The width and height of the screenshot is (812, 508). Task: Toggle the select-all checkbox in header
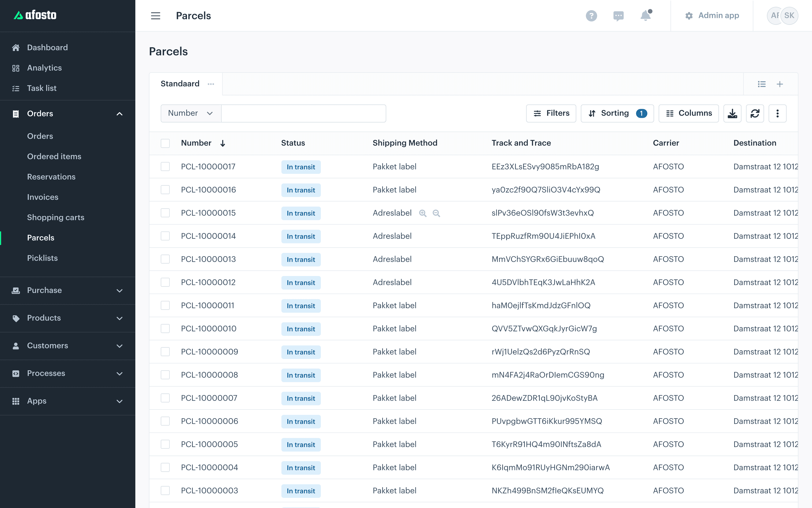165,144
